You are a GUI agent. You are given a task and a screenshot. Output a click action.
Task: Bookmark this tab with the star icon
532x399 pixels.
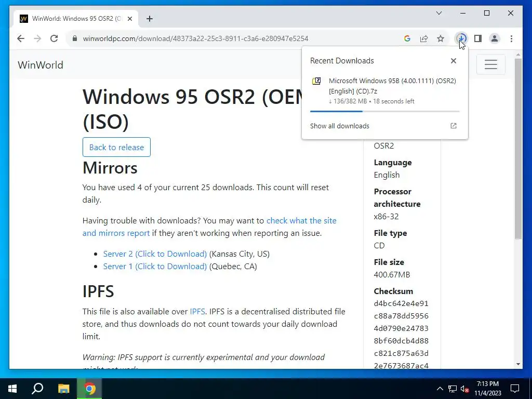(441, 38)
